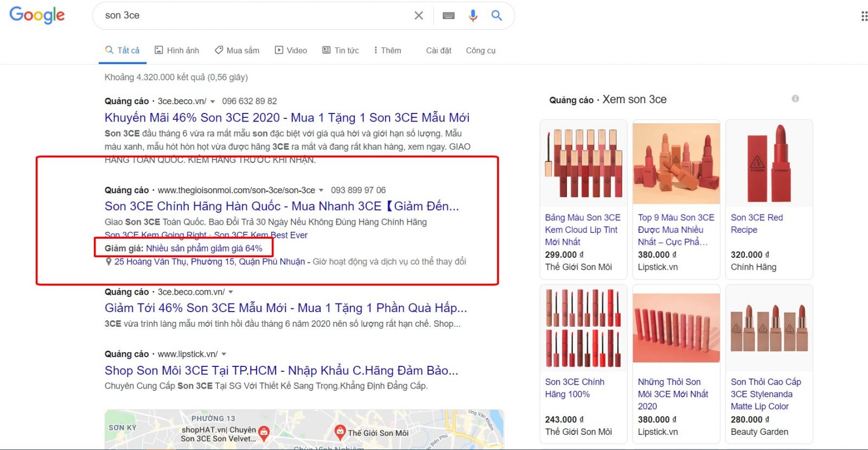Click the location pin before 25 Hoàng Văn Thụ
The width and height of the screenshot is (868, 450).
pyautogui.click(x=108, y=262)
